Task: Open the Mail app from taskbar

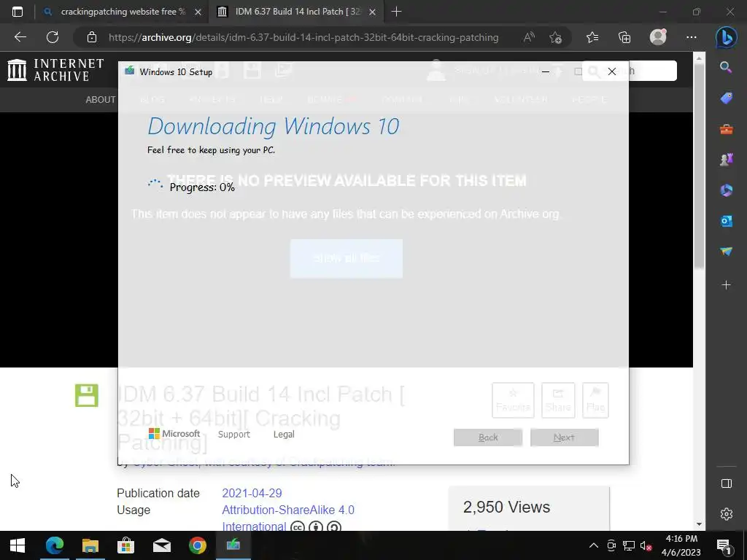Action: 161,545
